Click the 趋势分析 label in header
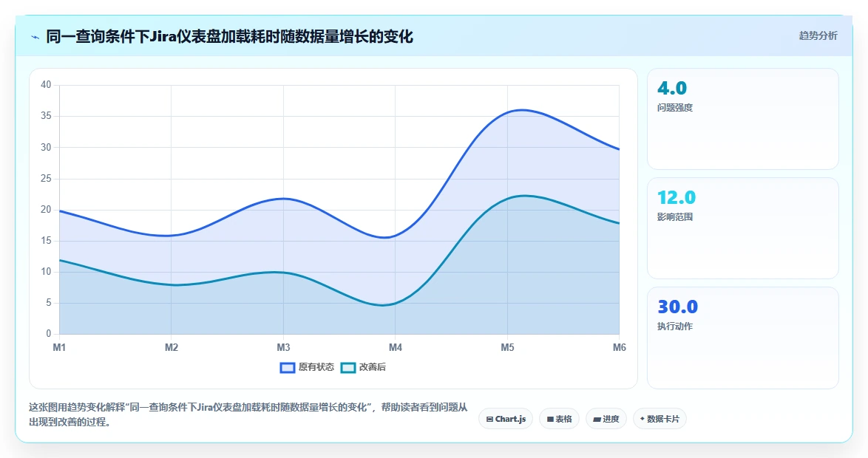Image resolution: width=868 pixels, height=458 pixels. [x=818, y=36]
